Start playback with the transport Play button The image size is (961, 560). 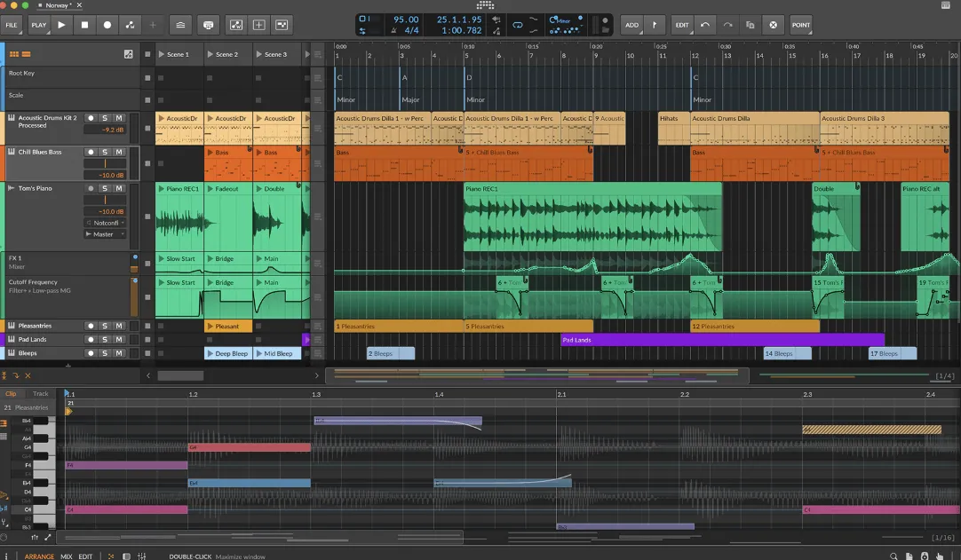click(61, 25)
